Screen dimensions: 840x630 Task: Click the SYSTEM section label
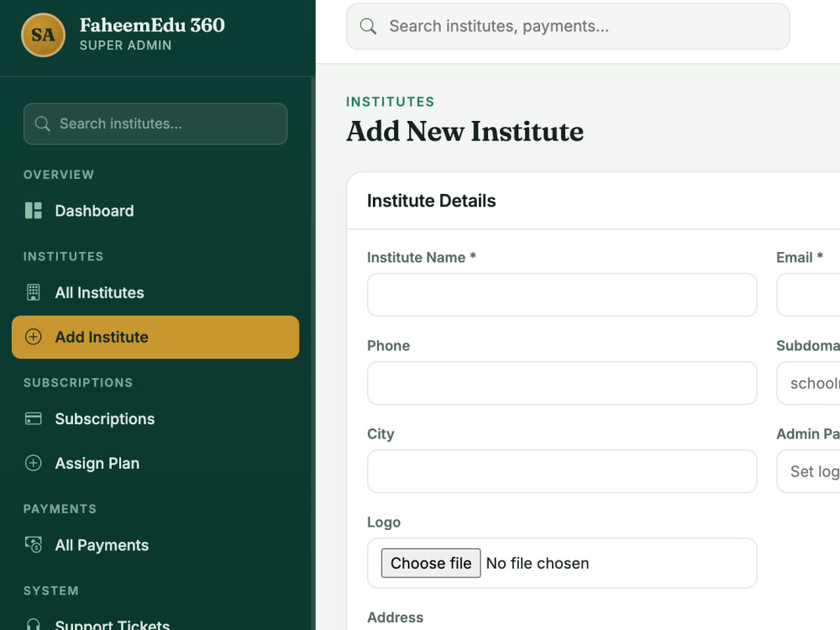51,591
